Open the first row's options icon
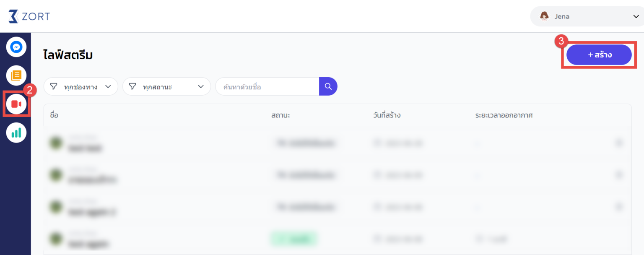 pos(619,143)
